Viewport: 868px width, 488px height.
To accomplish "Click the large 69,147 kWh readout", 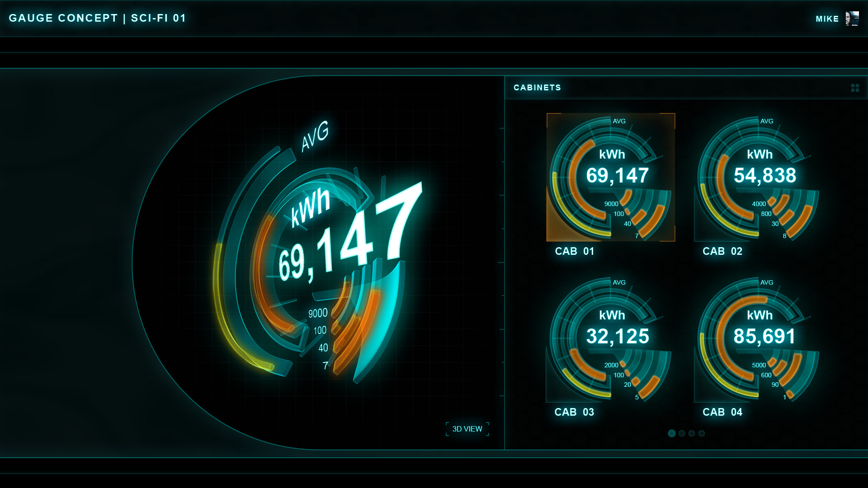I will (350, 239).
